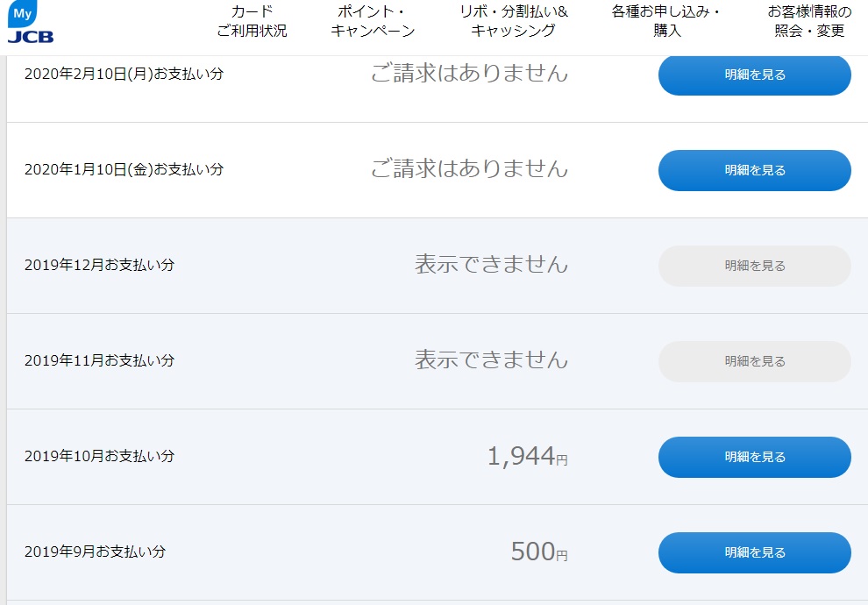View details for 2020年1月10日 payment
The width and height of the screenshot is (868, 605).
click(x=753, y=170)
